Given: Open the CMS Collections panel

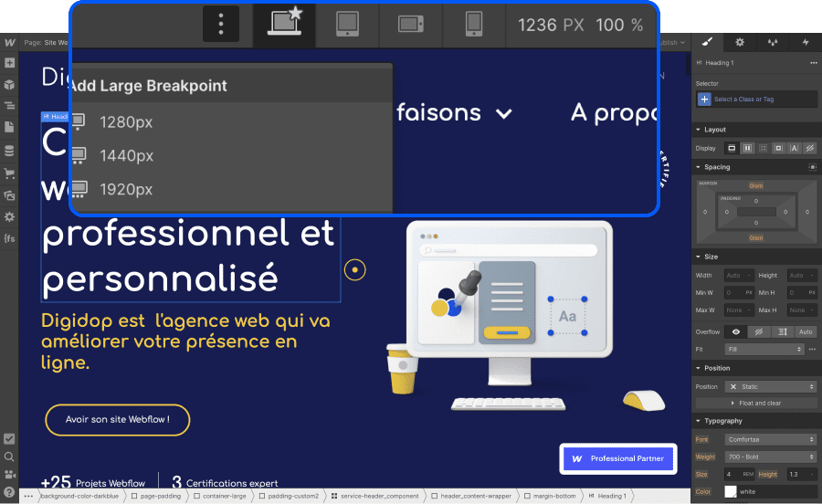Looking at the screenshot, I should [9, 151].
